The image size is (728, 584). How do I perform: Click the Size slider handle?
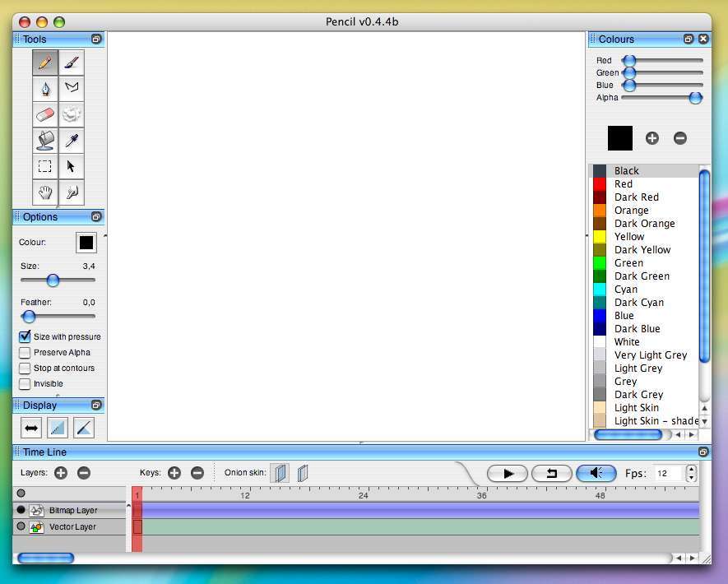tap(53, 280)
